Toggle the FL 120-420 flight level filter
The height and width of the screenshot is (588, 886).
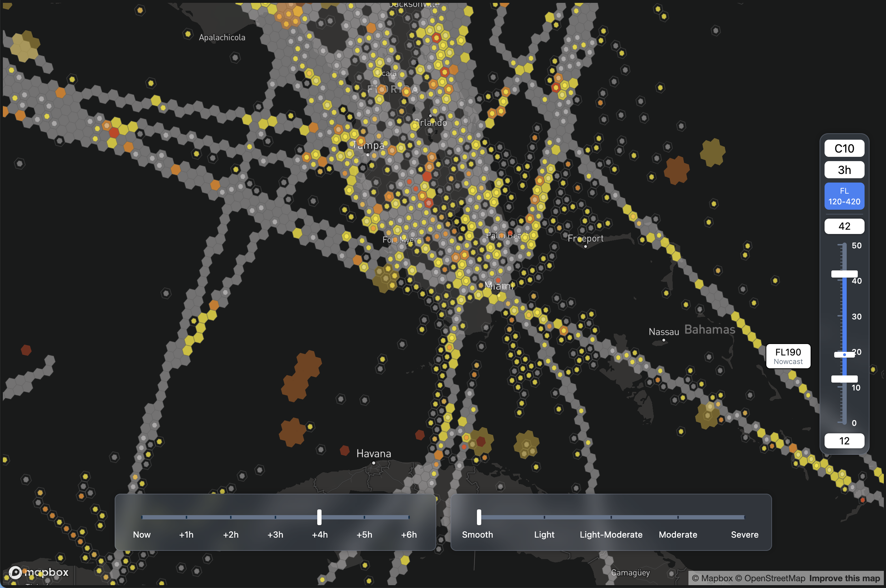[x=844, y=196]
